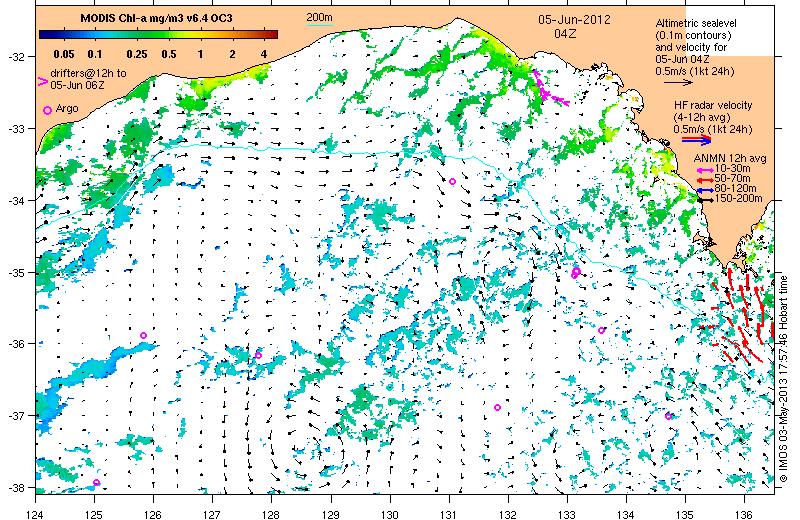The height and width of the screenshot is (520, 800).
Task: Click the cyan 200m isobath legend line
Action: pos(319,25)
